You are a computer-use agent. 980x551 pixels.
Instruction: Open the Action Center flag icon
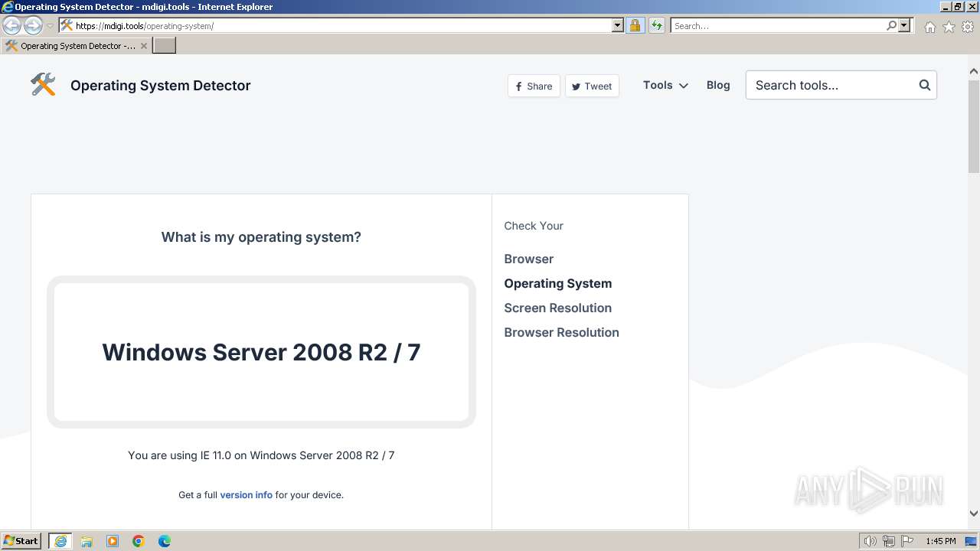coord(907,541)
